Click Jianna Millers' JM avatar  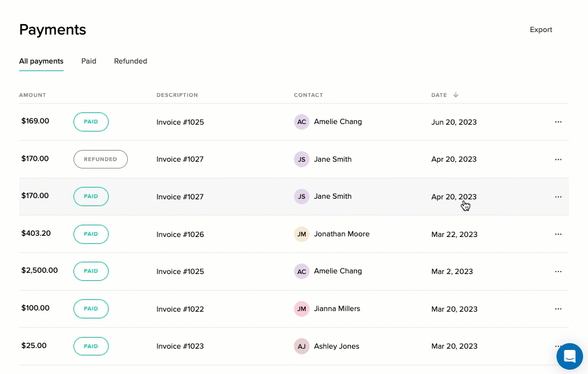301,309
